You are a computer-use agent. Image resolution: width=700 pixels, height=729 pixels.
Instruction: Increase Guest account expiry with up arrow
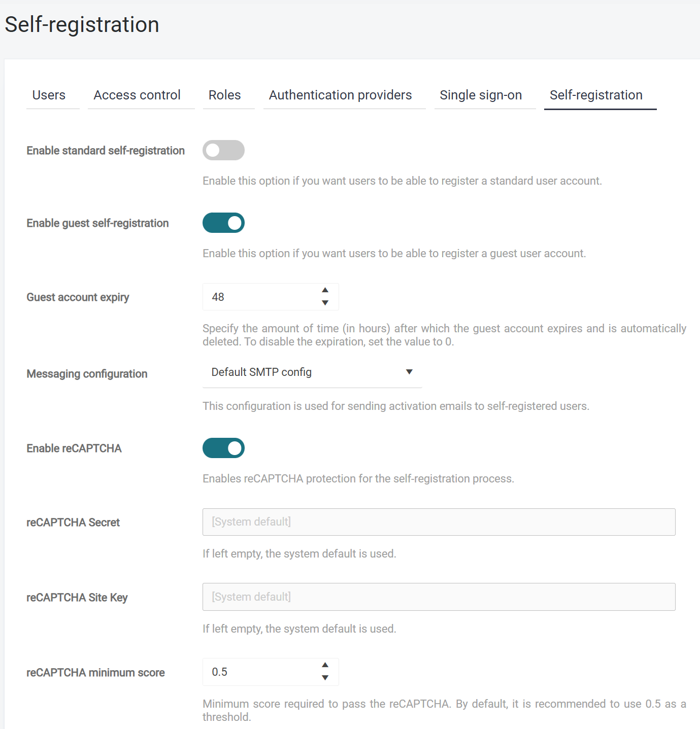click(x=325, y=290)
